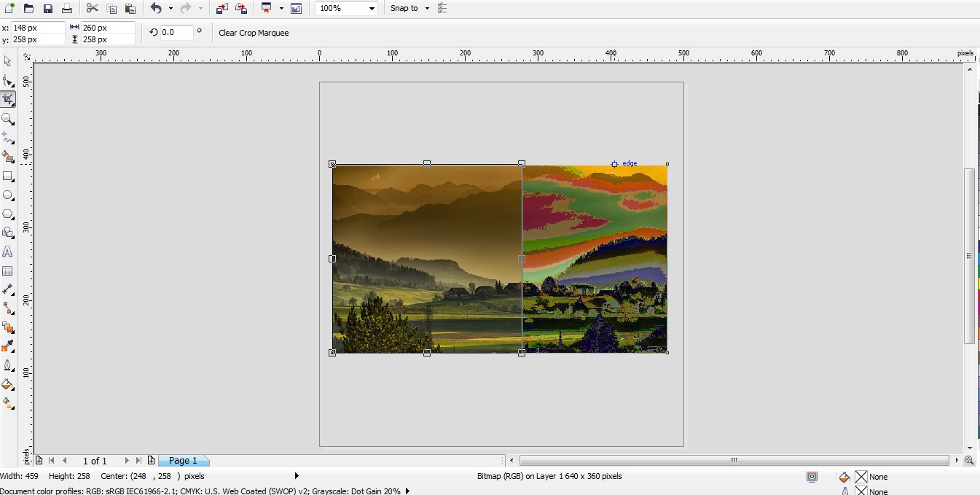
Task: Click the Print icon
Action: (x=68, y=8)
